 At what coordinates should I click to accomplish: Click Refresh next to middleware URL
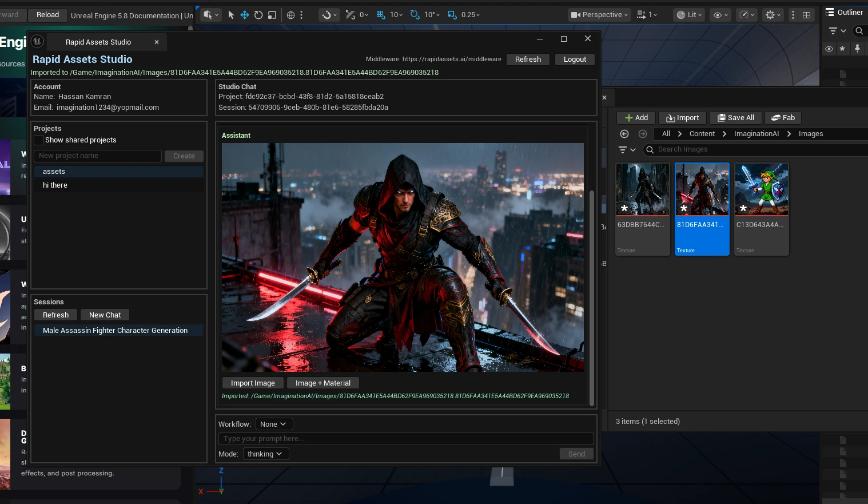coord(528,59)
